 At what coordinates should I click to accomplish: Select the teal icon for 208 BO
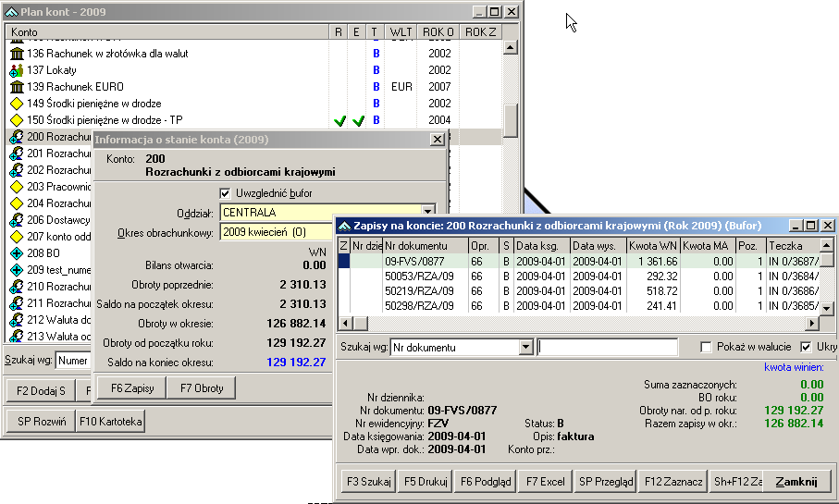click(x=16, y=252)
